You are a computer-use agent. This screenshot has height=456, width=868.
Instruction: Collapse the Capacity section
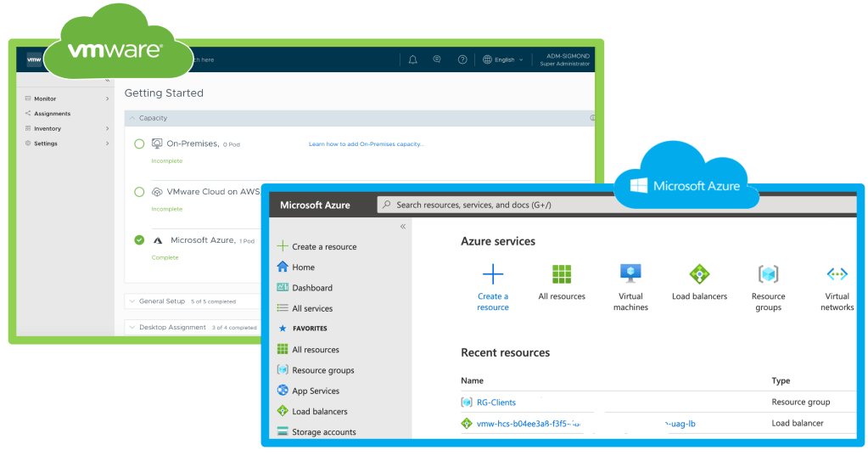(132, 118)
